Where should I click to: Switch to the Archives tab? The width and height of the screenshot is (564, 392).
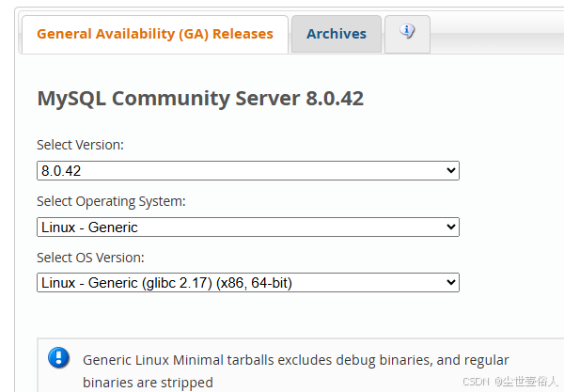(337, 34)
